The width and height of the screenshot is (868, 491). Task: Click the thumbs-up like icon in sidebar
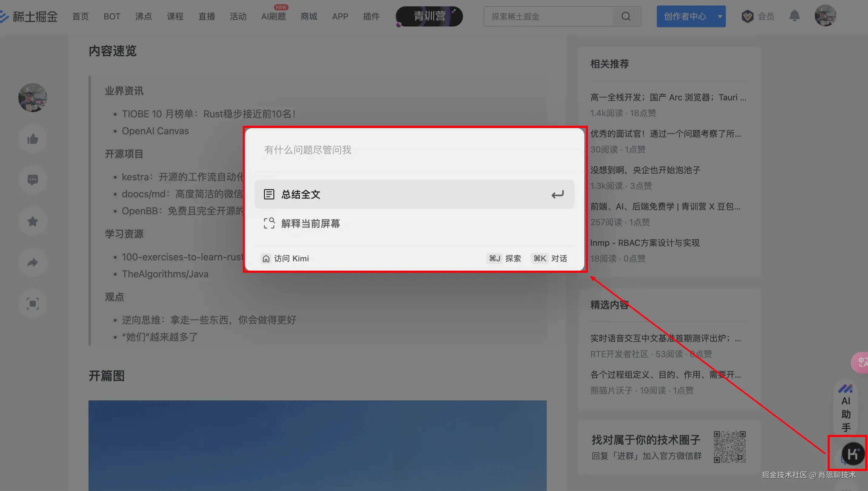coord(33,139)
